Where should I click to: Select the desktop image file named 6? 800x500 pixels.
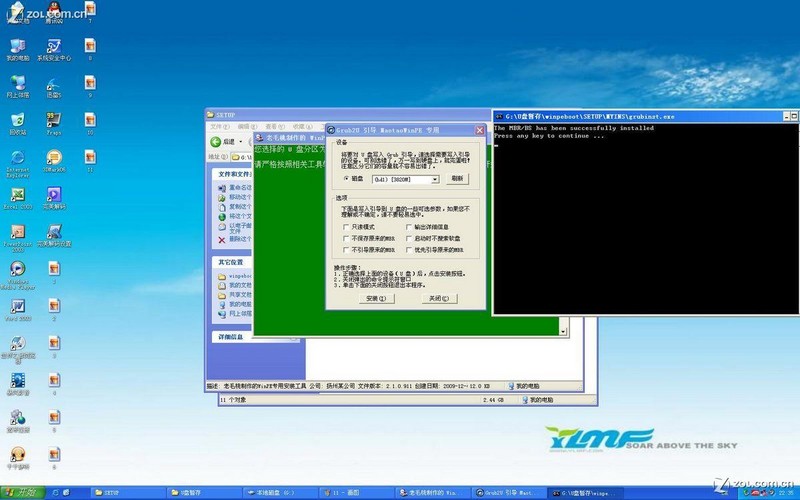pos(54,458)
